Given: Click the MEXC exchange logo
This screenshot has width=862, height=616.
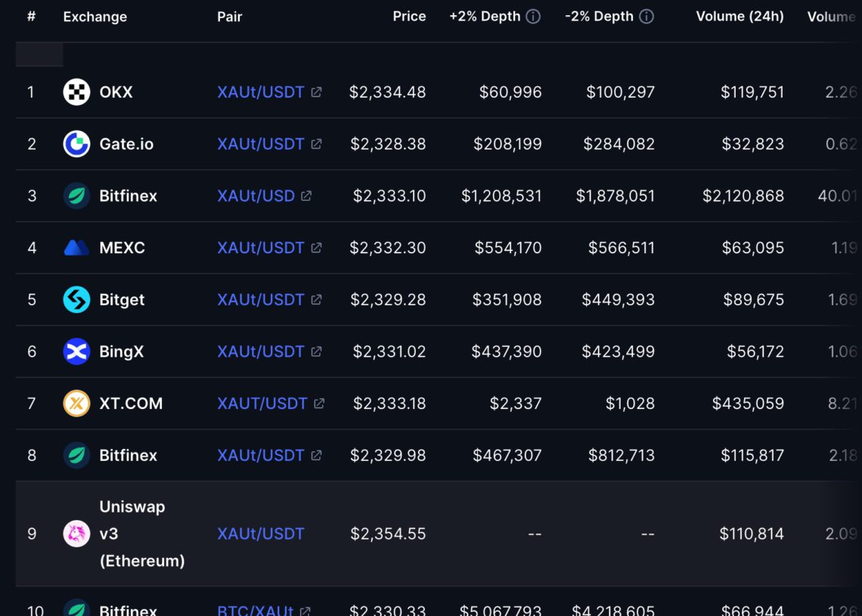Looking at the screenshot, I should 76,247.
